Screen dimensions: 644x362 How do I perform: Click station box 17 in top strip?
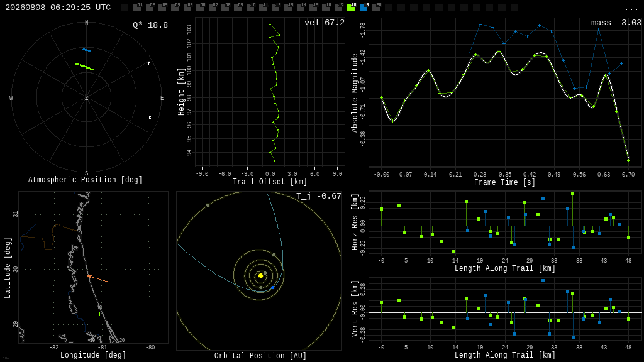(x=339, y=8)
